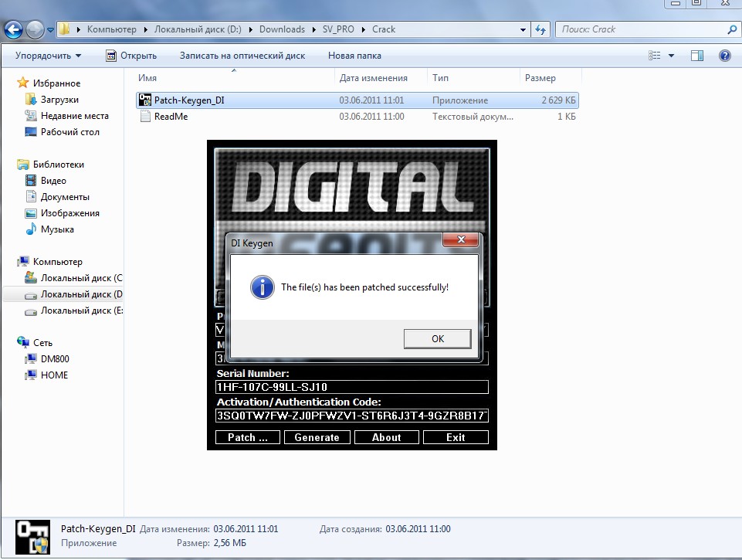Click the ReadMe document icon
The width and height of the screenshot is (742, 560).
pos(145,117)
